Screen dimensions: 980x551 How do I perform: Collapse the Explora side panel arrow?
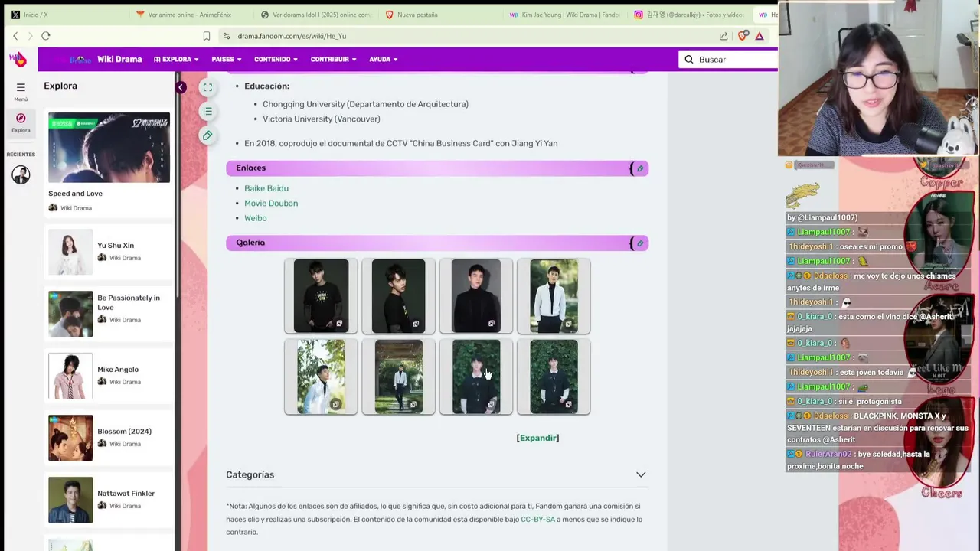click(x=180, y=88)
